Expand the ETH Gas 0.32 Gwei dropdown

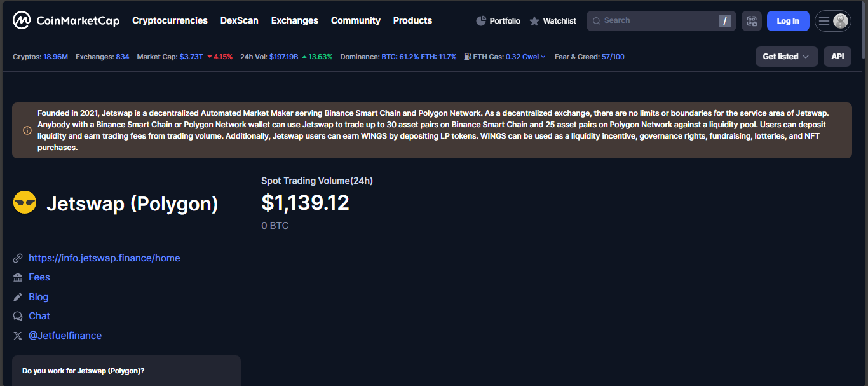coord(526,57)
